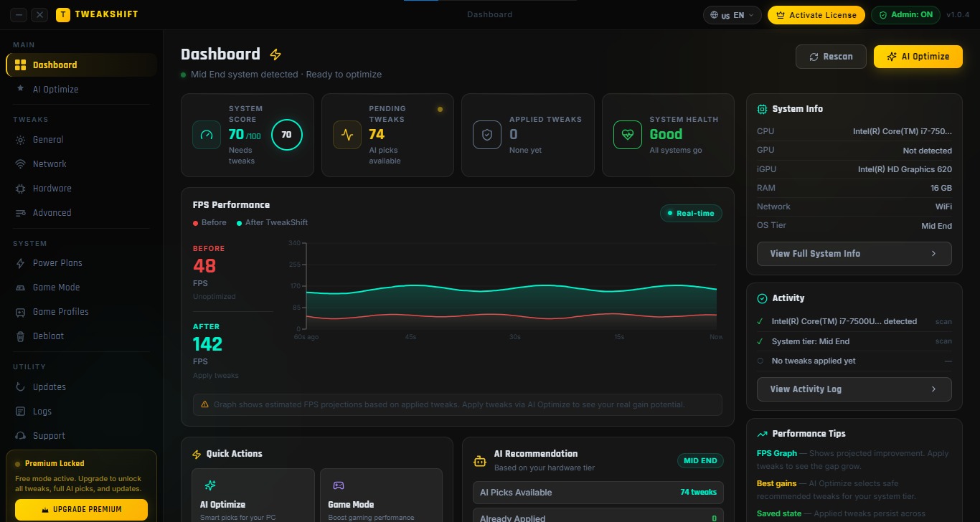The height and width of the screenshot is (522, 980).
Task: Click the version v1.0.4 label
Action: tap(958, 15)
